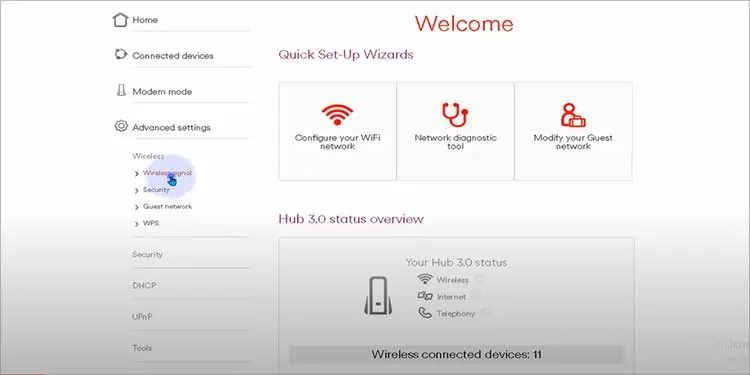The height and width of the screenshot is (375, 750).
Task: Open the WPS link
Action: tap(151, 223)
